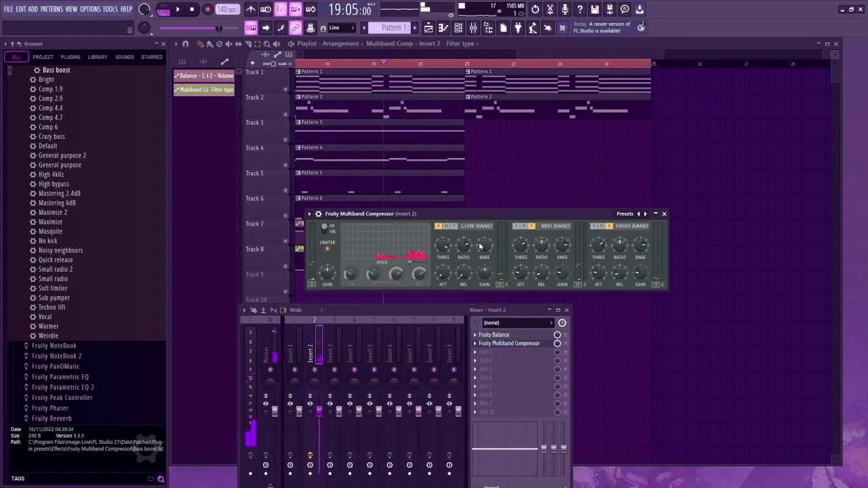Click HIGH BAND KNEE knob
The width and height of the screenshot is (868, 488).
coord(640,245)
